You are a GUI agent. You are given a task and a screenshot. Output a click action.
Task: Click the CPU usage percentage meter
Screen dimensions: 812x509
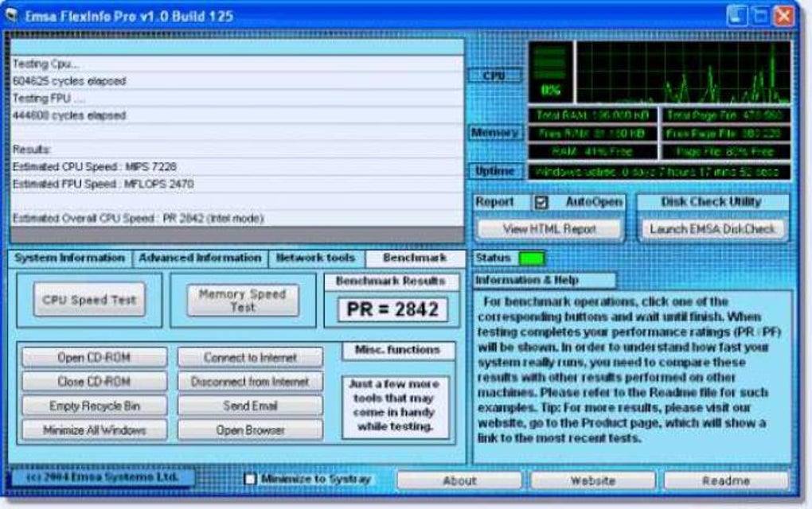tap(550, 72)
